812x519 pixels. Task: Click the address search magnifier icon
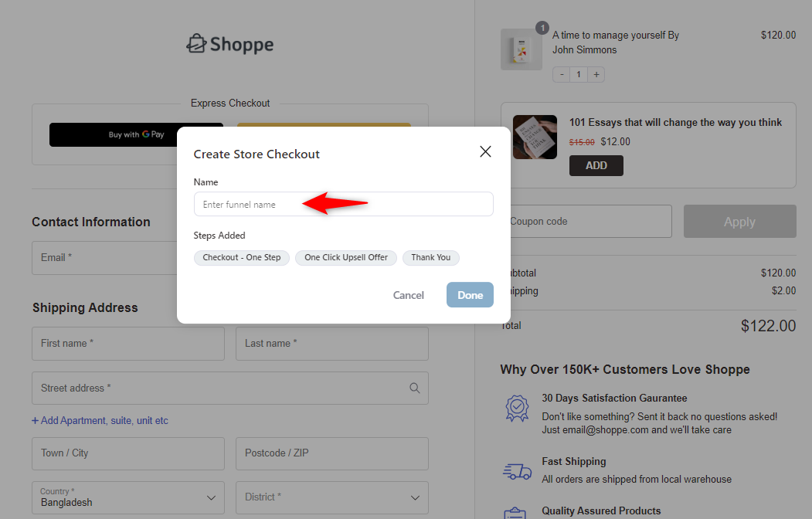(x=414, y=388)
